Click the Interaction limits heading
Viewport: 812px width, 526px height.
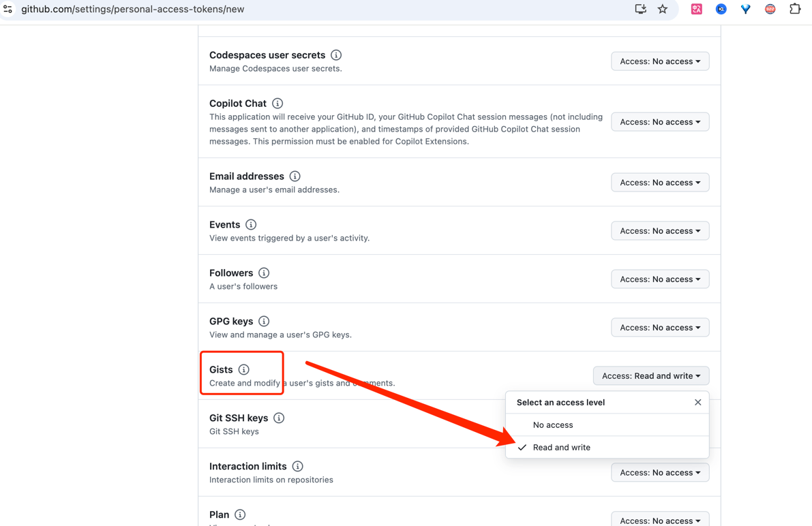click(248, 466)
